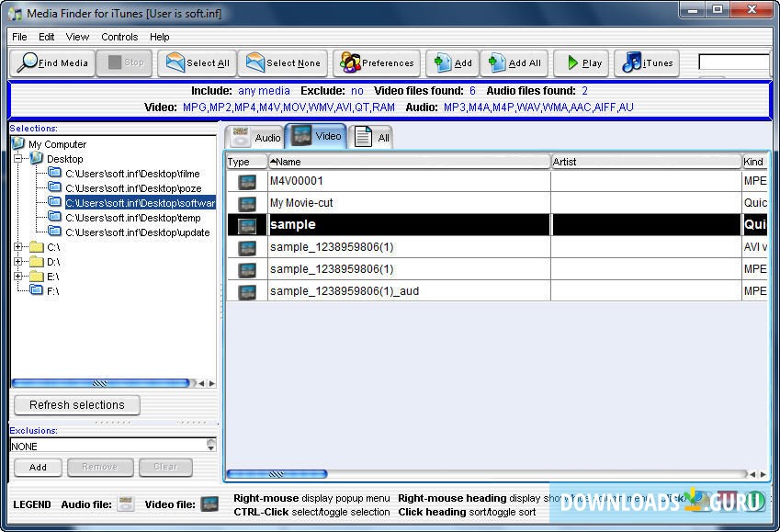The image size is (780, 532).
Task: Play the selected media file
Action: tap(581, 62)
